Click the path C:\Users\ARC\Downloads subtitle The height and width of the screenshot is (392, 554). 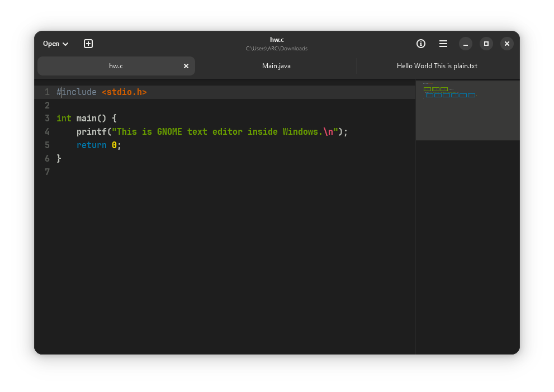[277, 49]
